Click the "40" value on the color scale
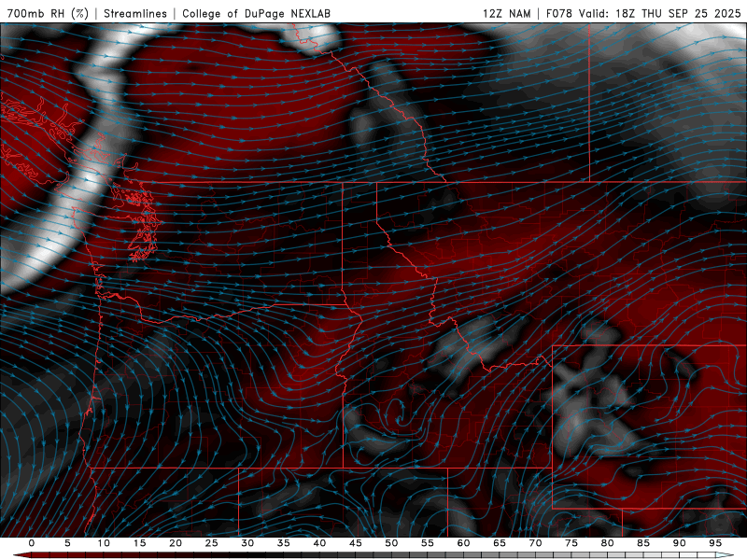This screenshot has width=747, height=560. pos(319,543)
